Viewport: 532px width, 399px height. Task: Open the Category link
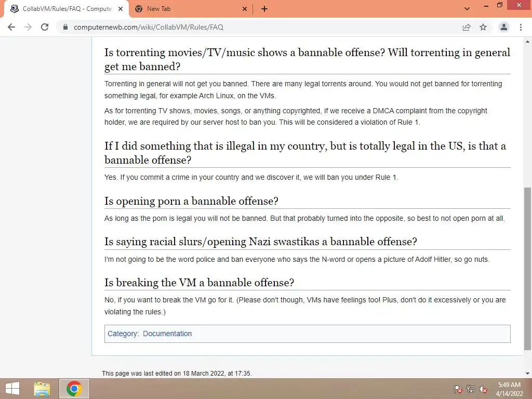123,334
